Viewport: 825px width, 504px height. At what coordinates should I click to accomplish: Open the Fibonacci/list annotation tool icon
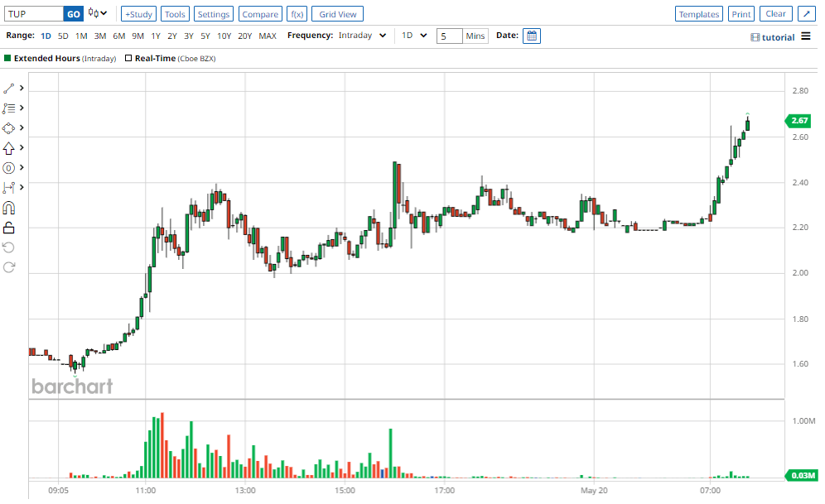8,108
